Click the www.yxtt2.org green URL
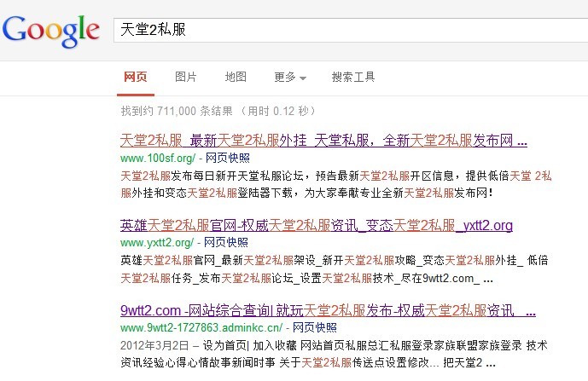Screen dimensions: 588x381 (158, 243)
